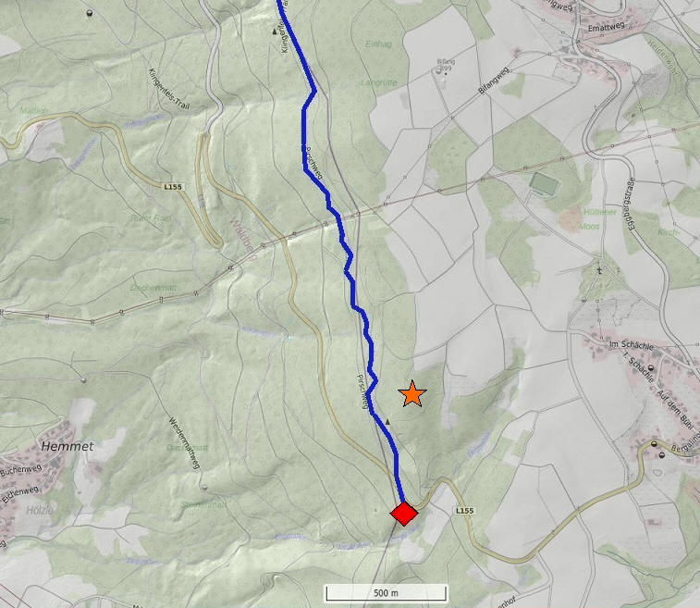Click the Hemmet village label
Image resolution: width=700 pixels, height=608 pixels.
(x=68, y=446)
